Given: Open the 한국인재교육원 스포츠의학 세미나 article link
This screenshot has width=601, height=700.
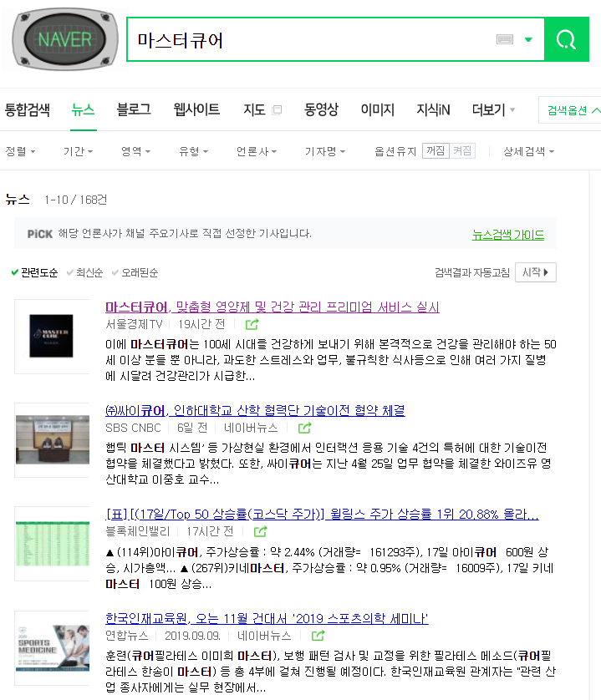Looking at the screenshot, I should click(x=267, y=618).
